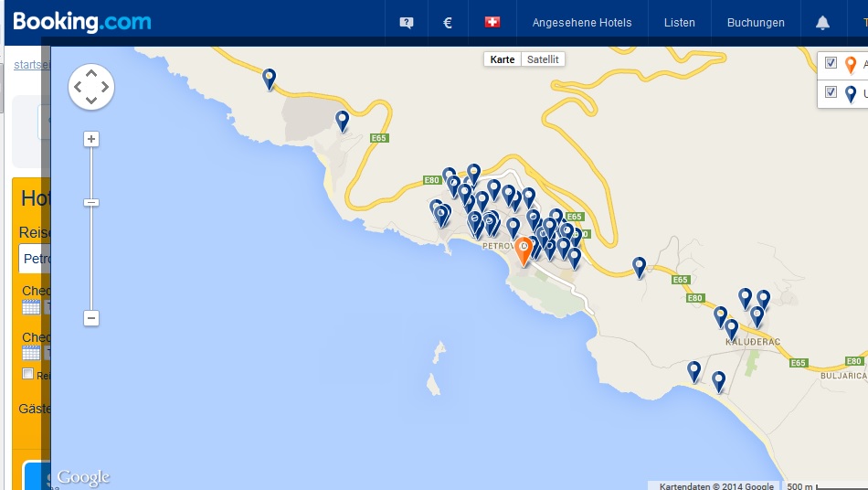This screenshot has width=868, height=490.
Task: Toggle checkbox under check-out date
Action: pos(28,374)
